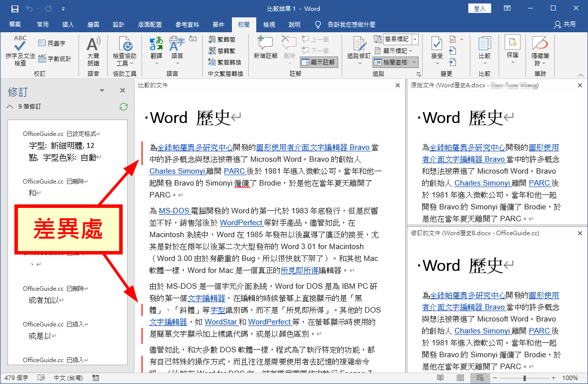Follow the WordStar hyperlink
The width and height of the screenshot is (588, 384).
pos(220,322)
